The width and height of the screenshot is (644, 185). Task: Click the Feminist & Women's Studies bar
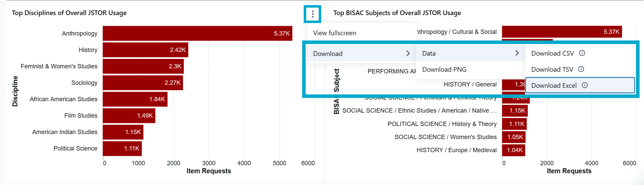[x=143, y=66]
